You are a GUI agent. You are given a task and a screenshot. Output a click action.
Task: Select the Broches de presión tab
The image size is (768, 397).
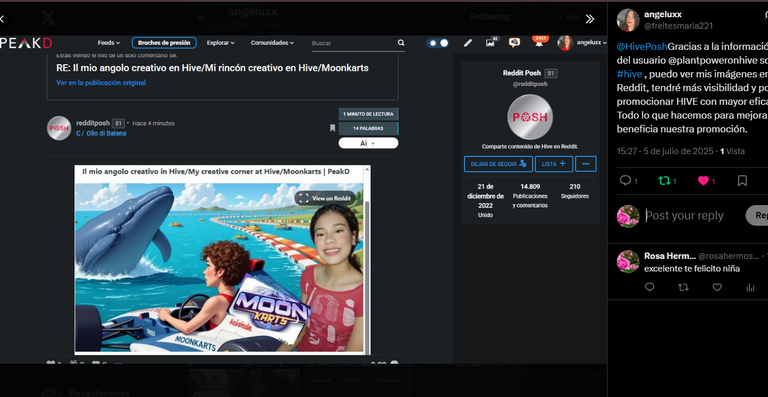(164, 43)
